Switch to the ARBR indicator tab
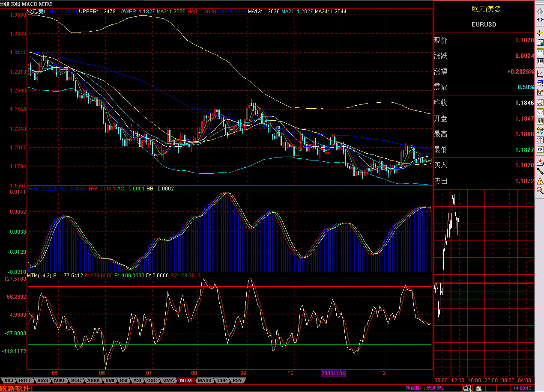This screenshot has height=392, width=544. (x=93, y=380)
